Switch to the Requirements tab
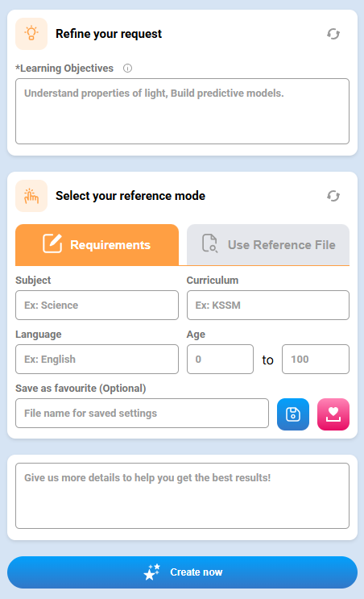The height and width of the screenshot is (599, 364). 97,245
